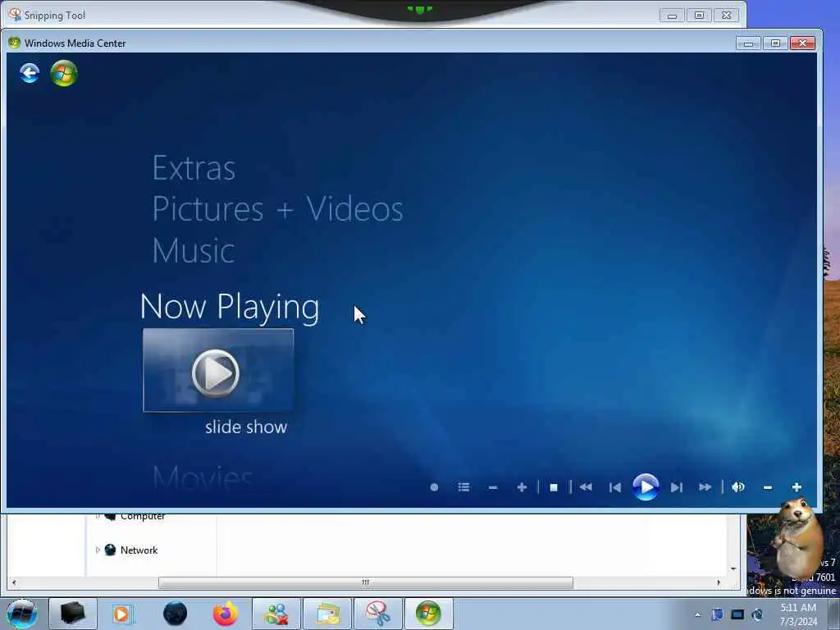Click the vertical scrollbar down arrow
The height and width of the screenshot is (630, 840).
tap(733, 568)
